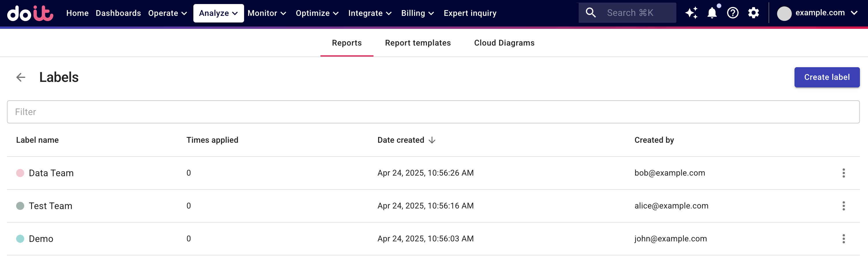
Task: Click the DoiT logo
Action: point(30,13)
